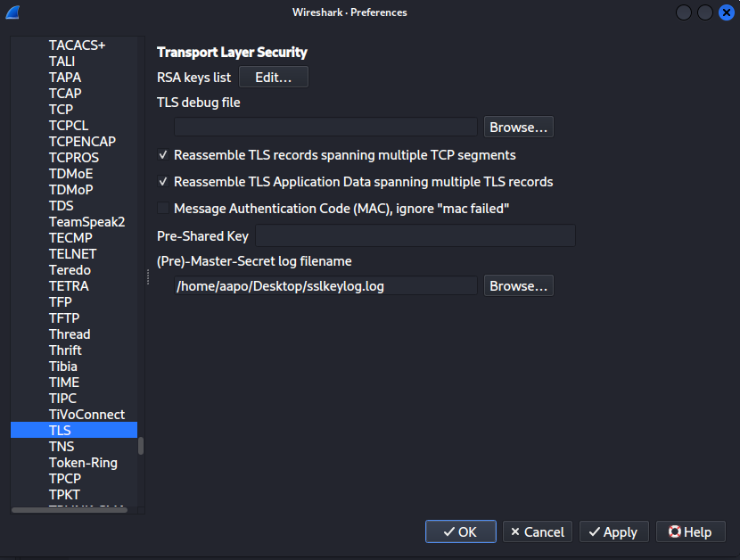Click the protocol list vertical scrollbar

point(141,446)
